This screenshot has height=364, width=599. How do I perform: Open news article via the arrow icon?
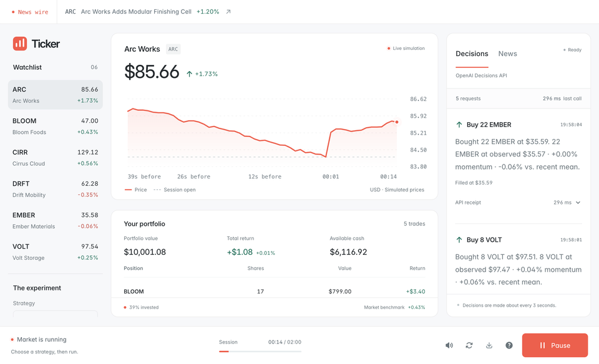coord(228,12)
